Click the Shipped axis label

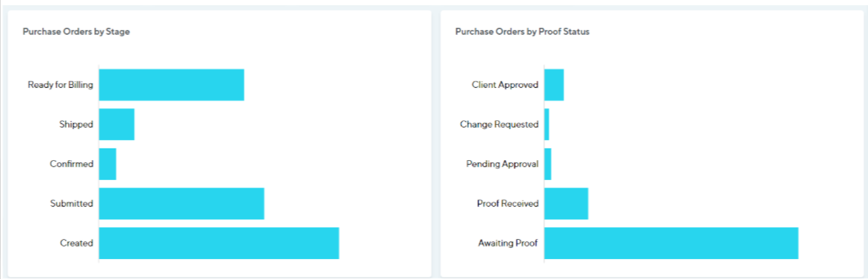click(x=76, y=124)
